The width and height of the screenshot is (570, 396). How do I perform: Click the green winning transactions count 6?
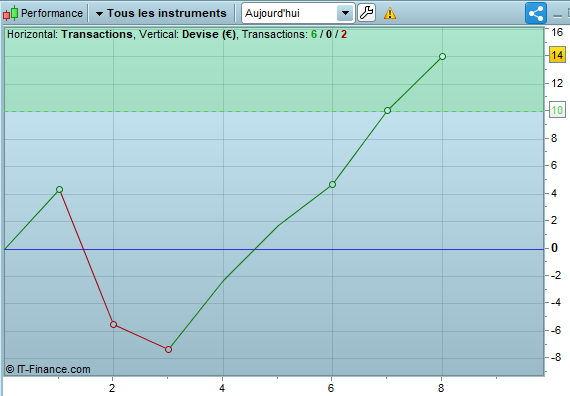coord(314,34)
